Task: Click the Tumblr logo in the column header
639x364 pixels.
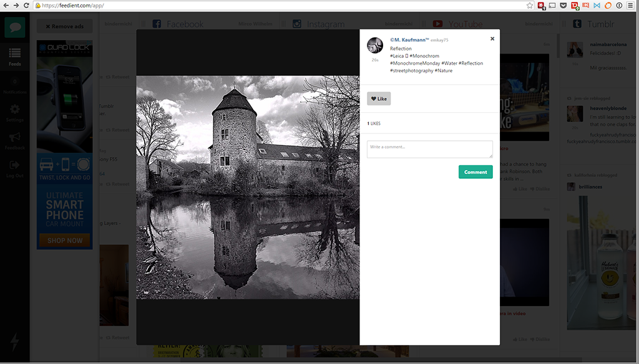Action: (577, 24)
